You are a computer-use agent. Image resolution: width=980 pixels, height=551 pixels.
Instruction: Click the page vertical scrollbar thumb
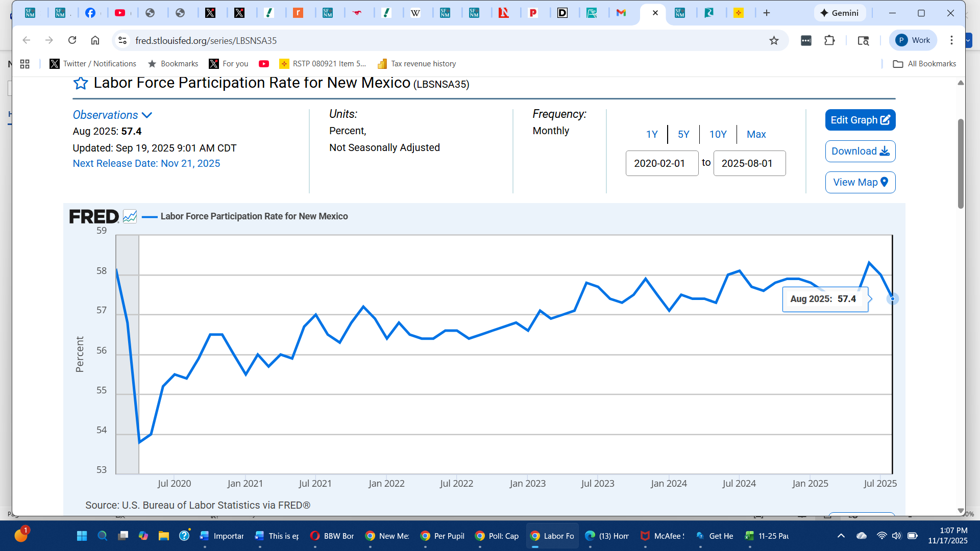tap(961, 163)
